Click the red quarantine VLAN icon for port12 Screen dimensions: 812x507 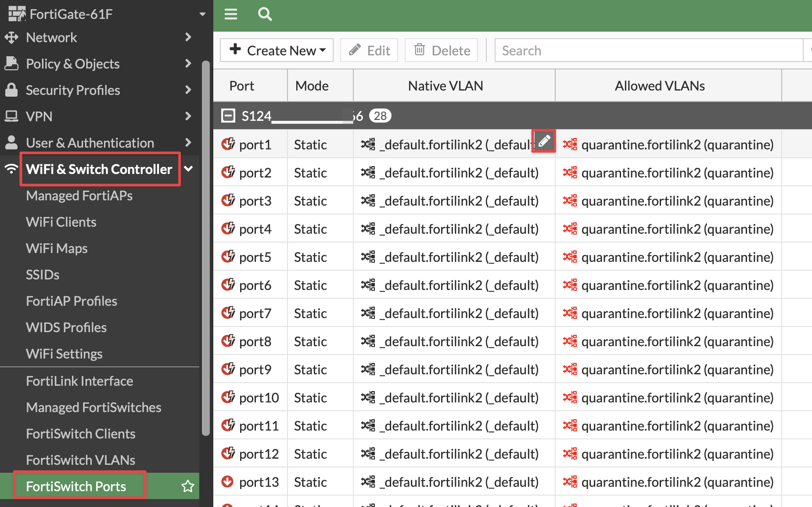(570, 453)
